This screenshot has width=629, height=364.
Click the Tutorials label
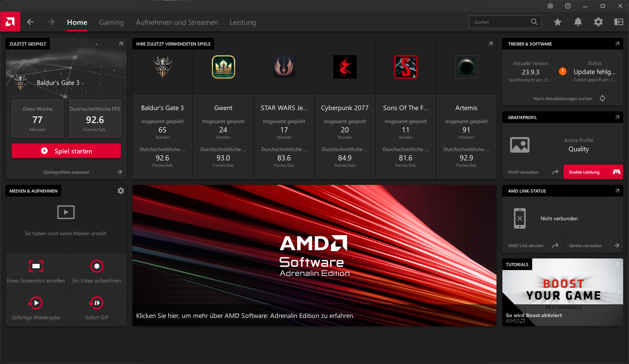point(517,264)
